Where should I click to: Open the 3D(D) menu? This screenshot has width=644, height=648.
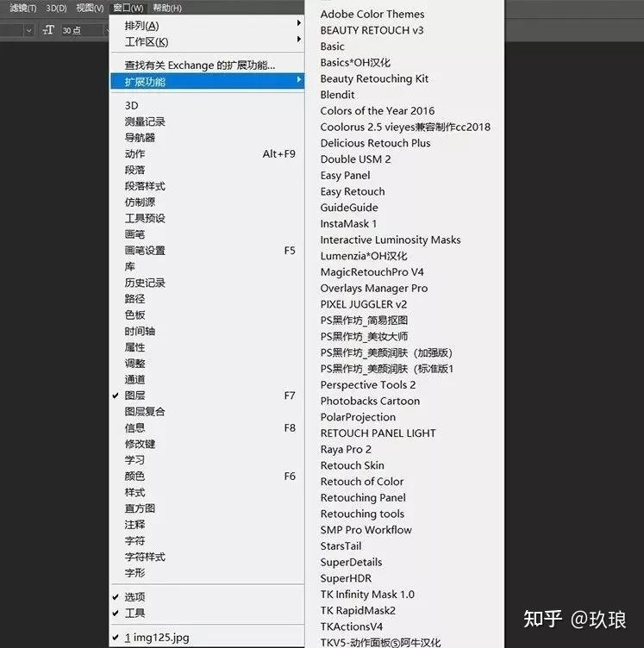coord(56,8)
